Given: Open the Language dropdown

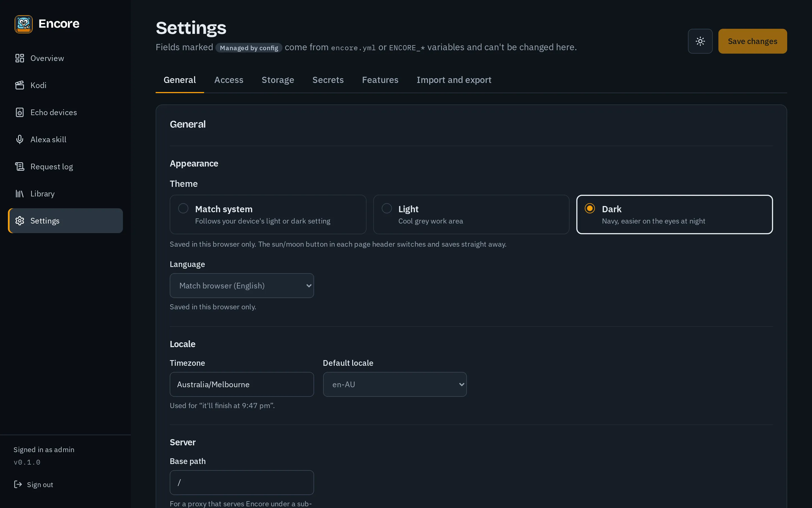Looking at the screenshot, I should coord(242,286).
